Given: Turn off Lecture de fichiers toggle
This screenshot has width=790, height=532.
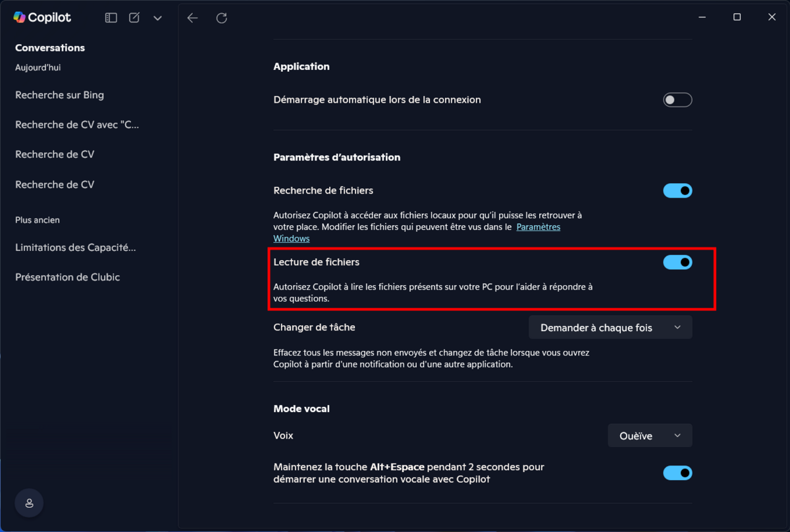Looking at the screenshot, I should coord(677,262).
